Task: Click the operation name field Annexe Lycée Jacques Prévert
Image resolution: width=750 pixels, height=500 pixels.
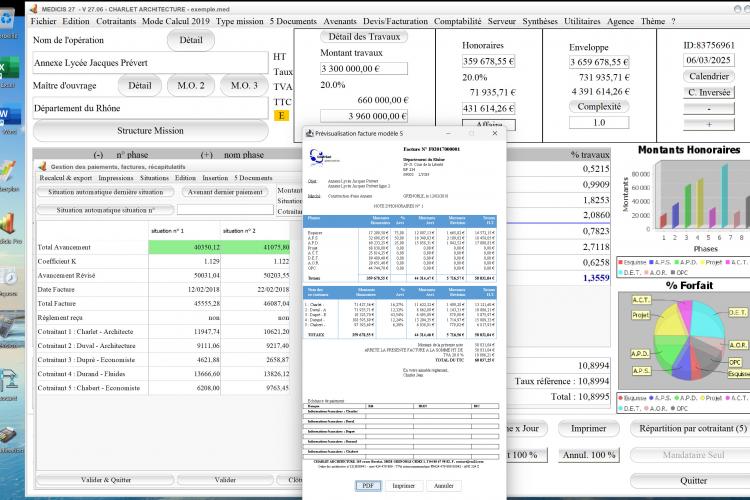Action: click(x=150, y=63)
